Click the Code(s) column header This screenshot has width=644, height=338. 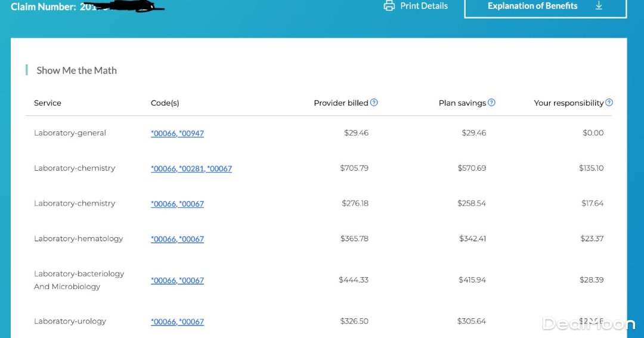[165, 103]
